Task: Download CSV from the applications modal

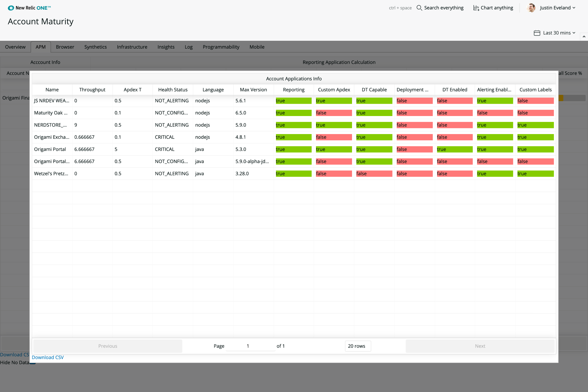Action: [x=48, y=357]
